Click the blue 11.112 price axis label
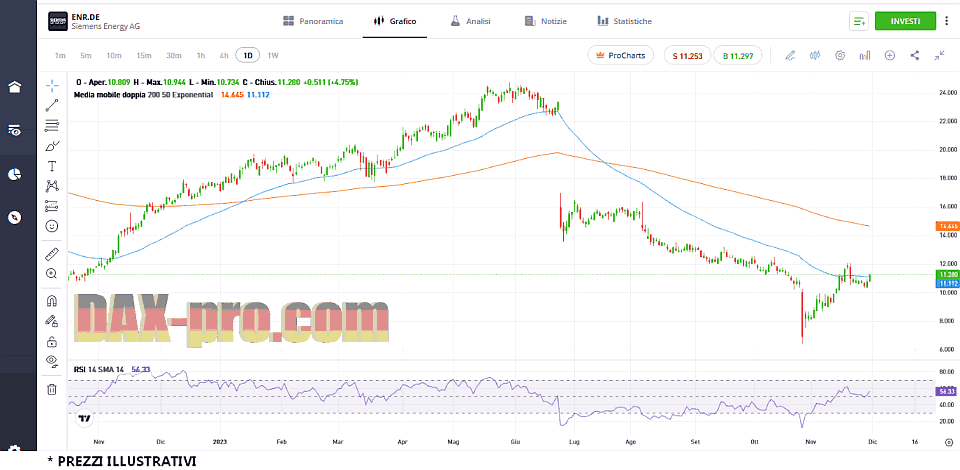 coord(948,283)
